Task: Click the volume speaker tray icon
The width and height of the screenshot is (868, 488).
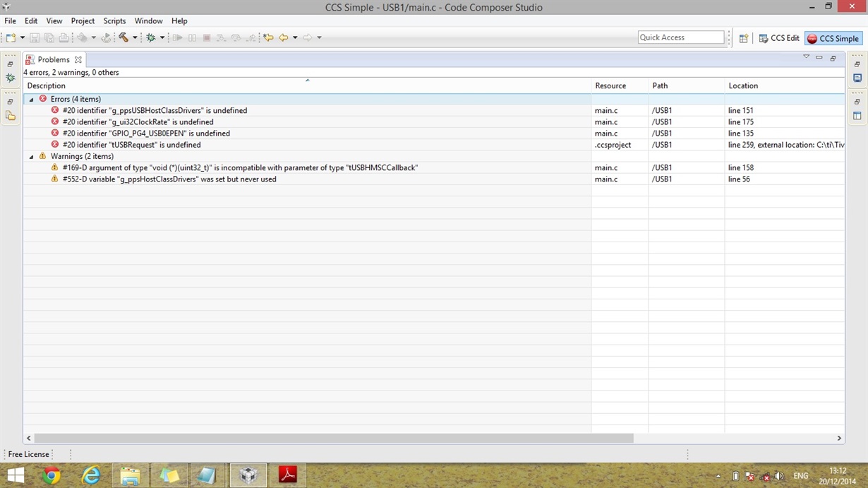Action: click(x=778, y=476)
